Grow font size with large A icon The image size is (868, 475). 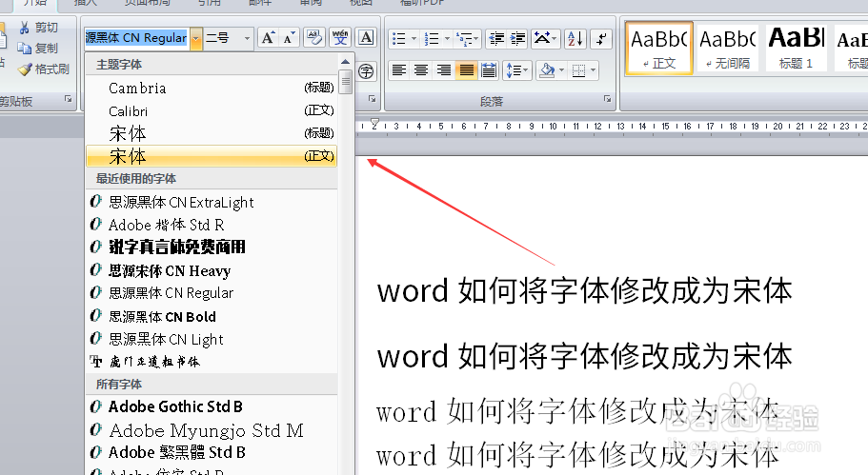(x=269, y=38)
